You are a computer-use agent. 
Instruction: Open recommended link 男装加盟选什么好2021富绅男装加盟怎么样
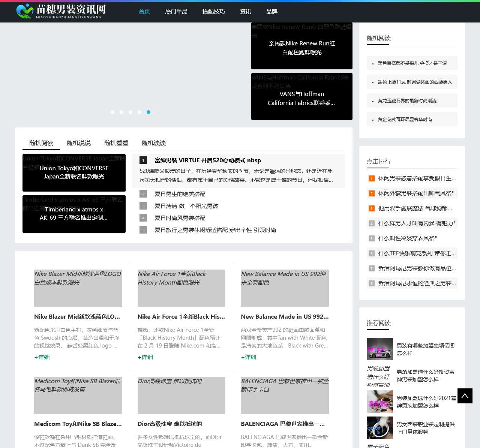pyautogui.click(x=427, y=402)
